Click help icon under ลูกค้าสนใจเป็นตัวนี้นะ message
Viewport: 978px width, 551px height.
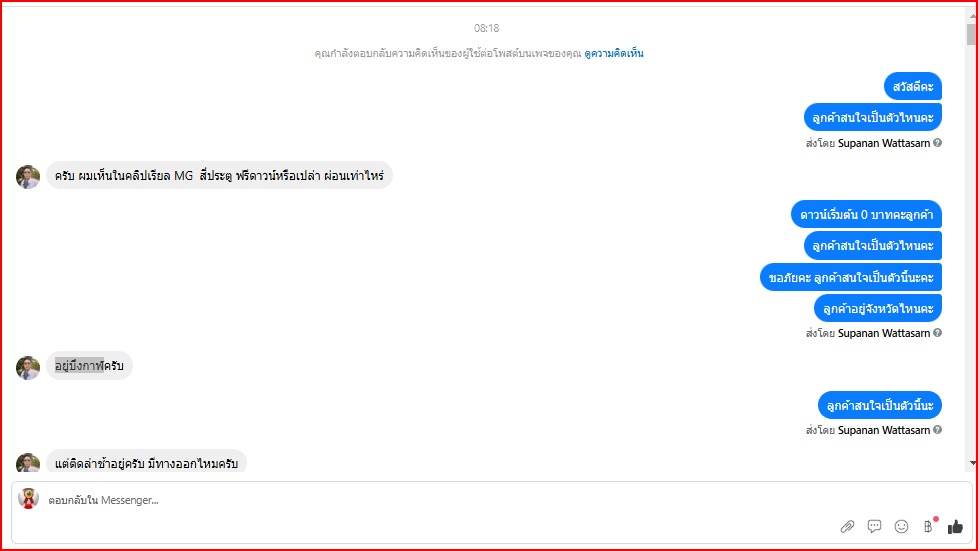937,430
